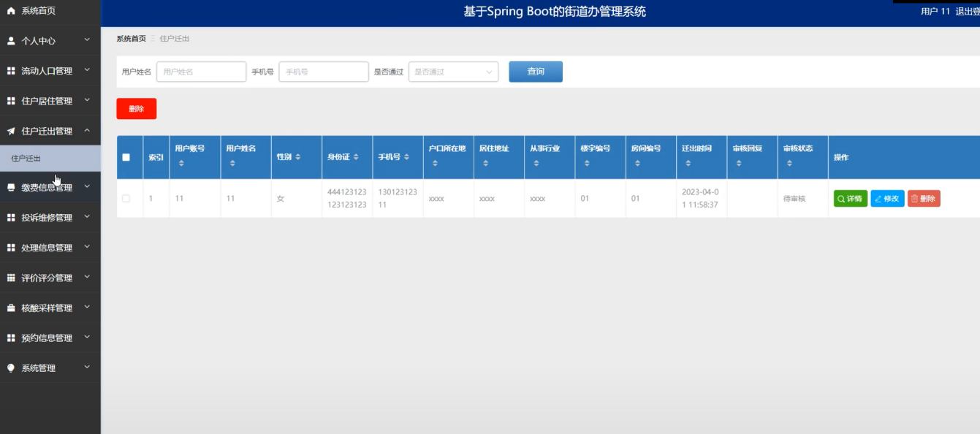
Task: Click the grid icon beside 投诉维修管理
Action: 10,218
